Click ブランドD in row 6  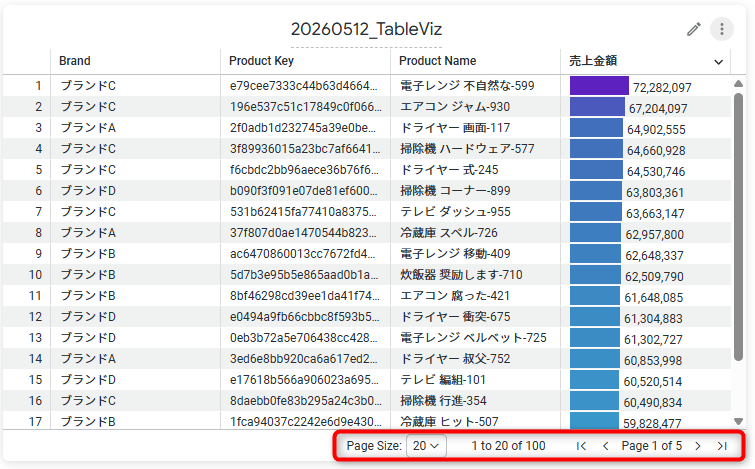point(88,191)
